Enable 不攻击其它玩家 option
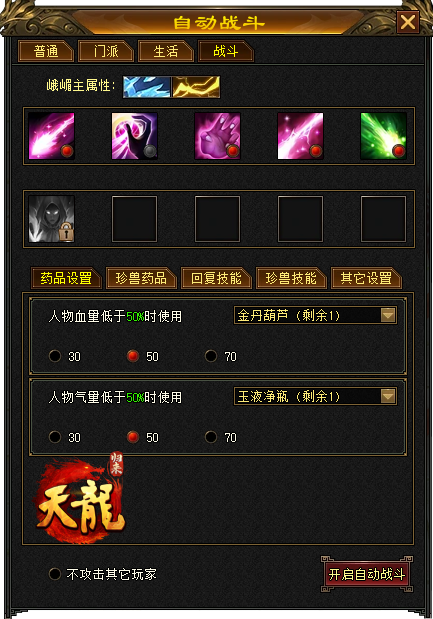 pyautogui.click(x=55, y=574)
